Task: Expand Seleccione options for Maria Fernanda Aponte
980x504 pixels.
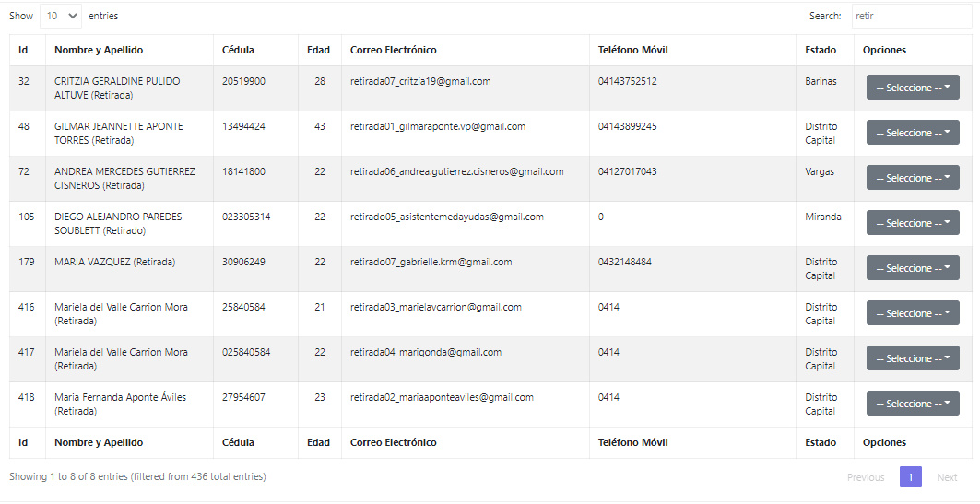Action: click(x=913, y=404)
